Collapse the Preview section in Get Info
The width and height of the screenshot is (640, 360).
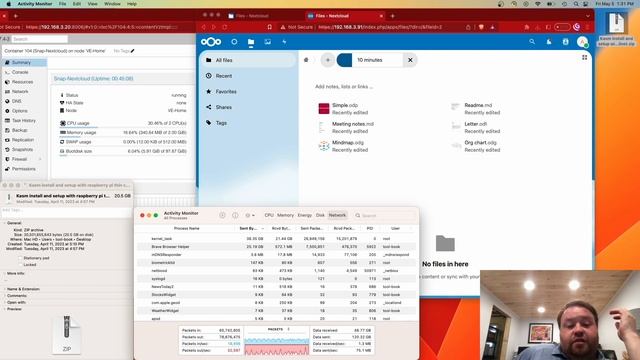click(5, 309)
